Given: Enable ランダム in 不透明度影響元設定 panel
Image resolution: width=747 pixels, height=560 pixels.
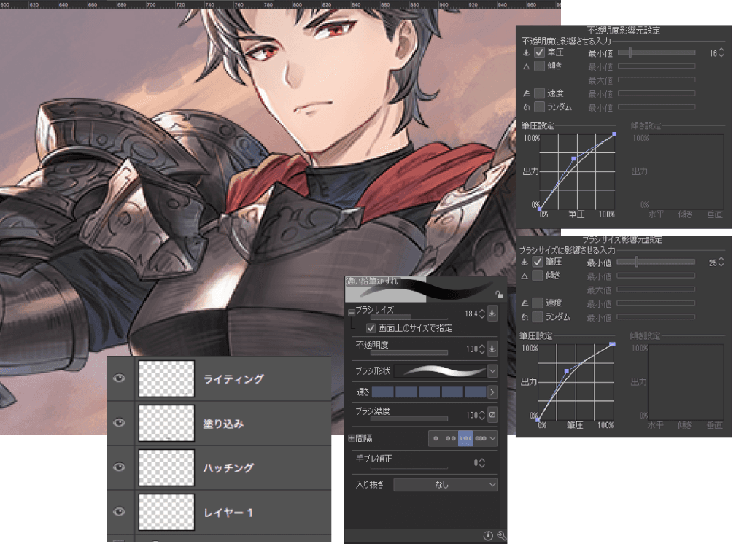Looking at the screenshot, I should [x=539, y=106].
